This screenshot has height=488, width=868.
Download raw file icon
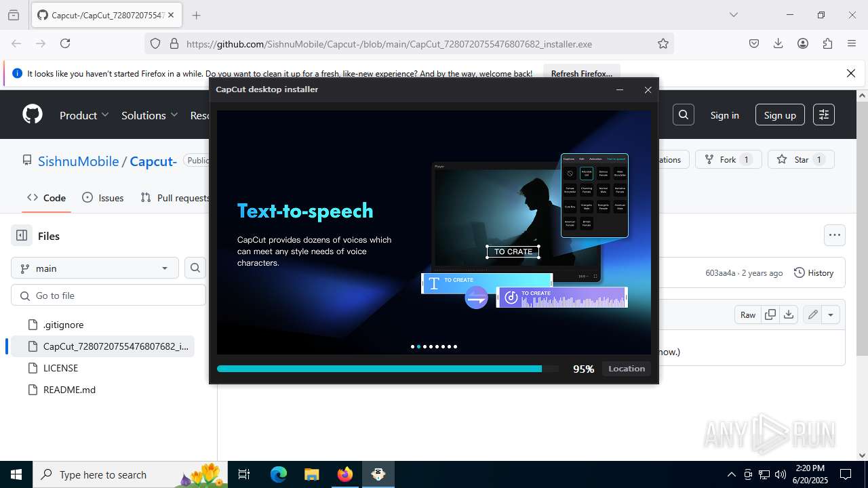point(788,314)
